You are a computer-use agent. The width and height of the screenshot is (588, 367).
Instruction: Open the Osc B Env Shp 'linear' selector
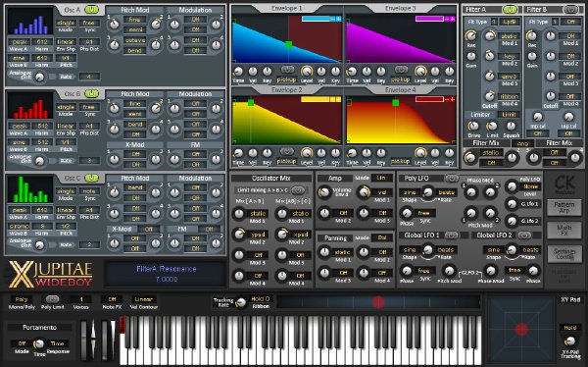click(66, 126)
